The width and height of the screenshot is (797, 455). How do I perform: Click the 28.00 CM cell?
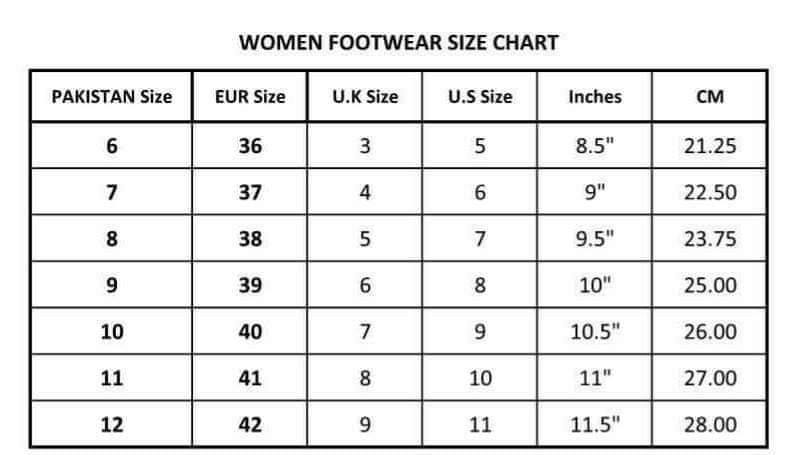[x=710, y=424]
